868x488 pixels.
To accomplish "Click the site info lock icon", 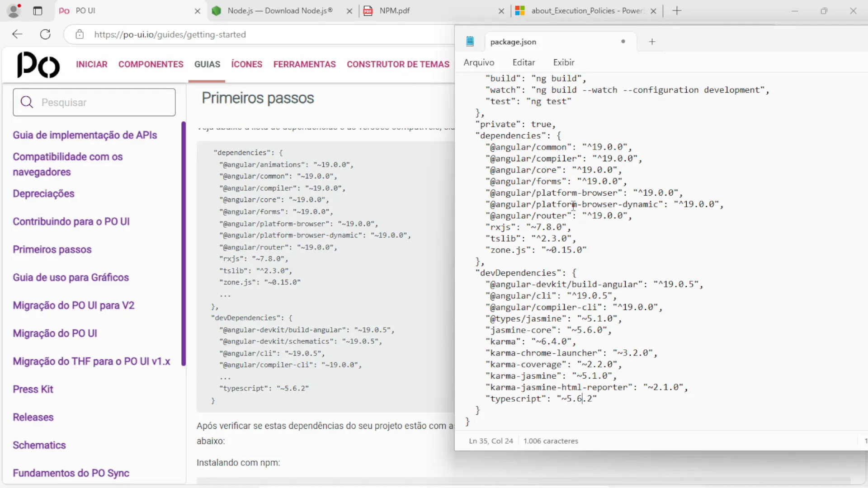I will click(80, 34).
